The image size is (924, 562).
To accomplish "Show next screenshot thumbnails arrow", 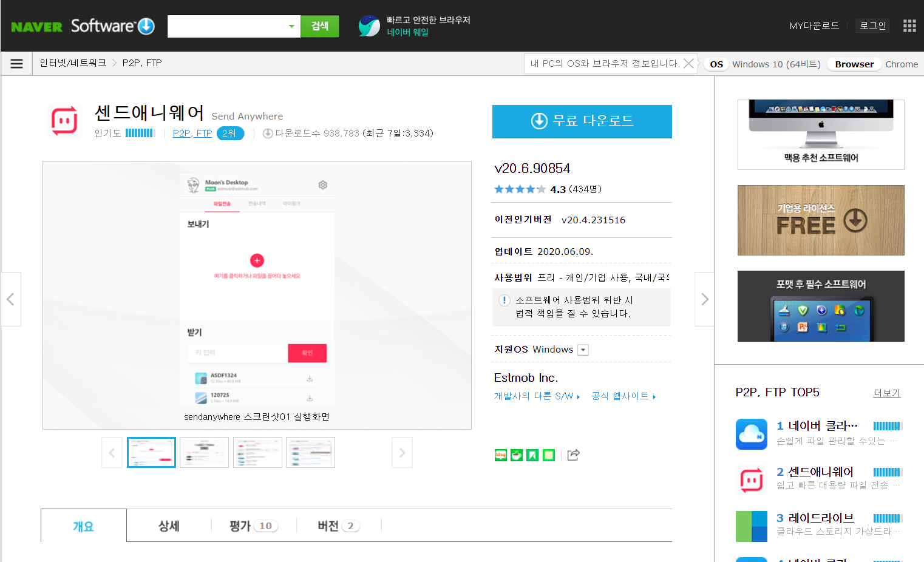I will pos(402,453).
